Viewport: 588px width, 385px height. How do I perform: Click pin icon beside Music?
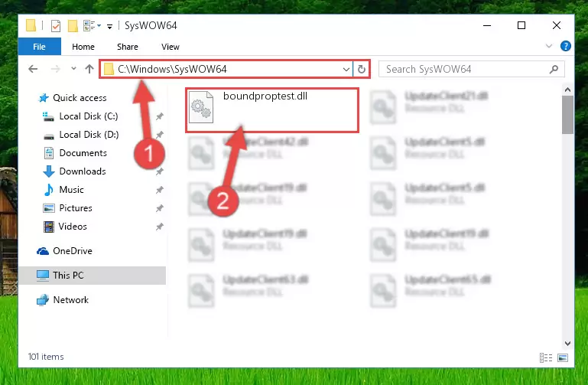pyautogui.click(x=160, y=190)
